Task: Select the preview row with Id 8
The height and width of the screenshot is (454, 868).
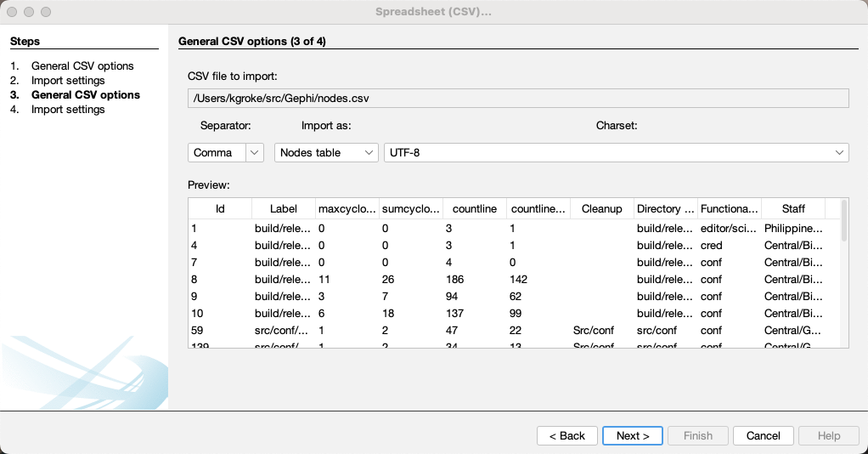Action: click(x=514, y=280)
